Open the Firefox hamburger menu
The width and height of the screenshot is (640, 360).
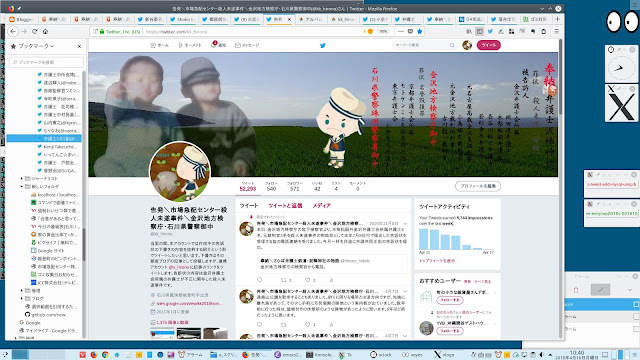coord(556,31)
